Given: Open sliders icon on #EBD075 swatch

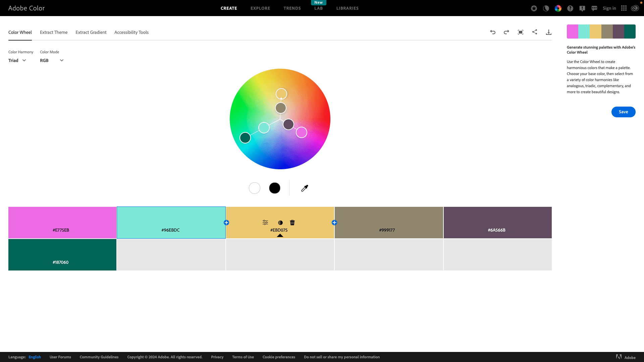Looking at the screenshot, I should 265,223.
